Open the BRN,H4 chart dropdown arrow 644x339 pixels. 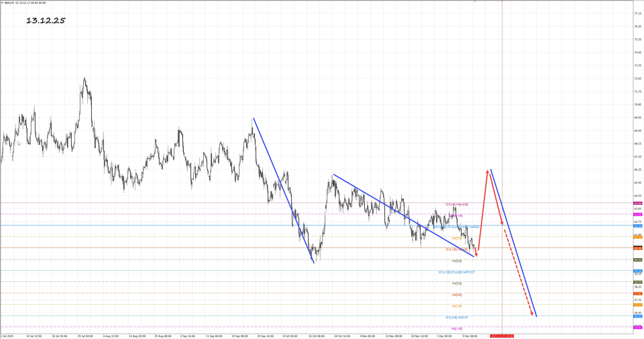pos(2,3)
